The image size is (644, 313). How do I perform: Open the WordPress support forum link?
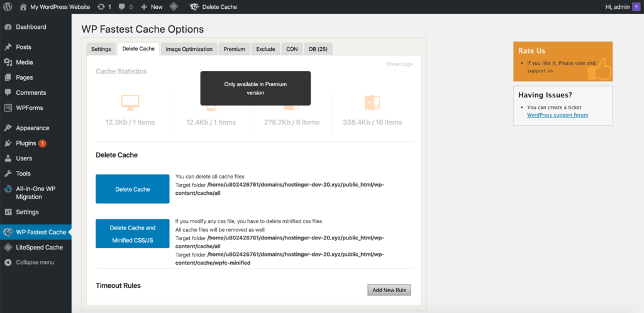pos(557,115)
